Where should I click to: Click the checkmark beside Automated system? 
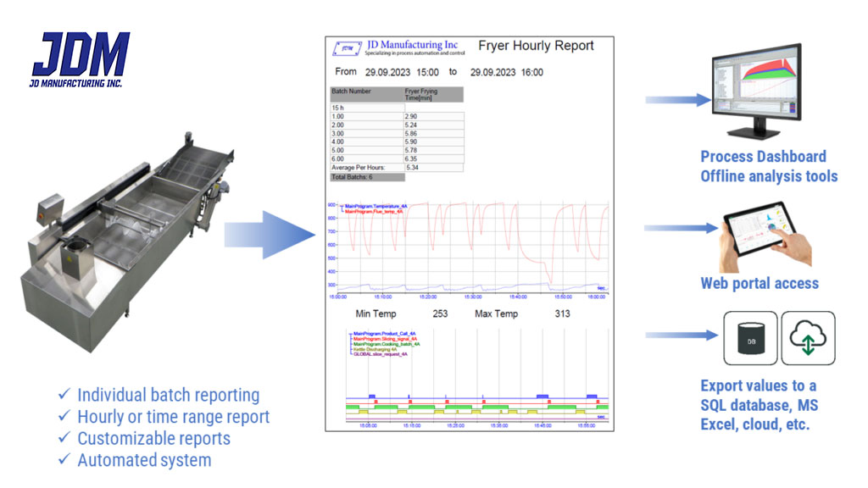pyautogui.click(x=64, y=461)
